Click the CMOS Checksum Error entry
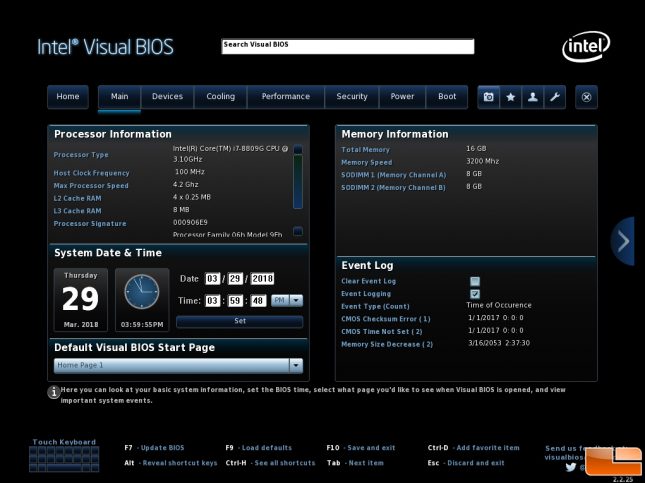The image size is (645, 483). click(386, 319)
